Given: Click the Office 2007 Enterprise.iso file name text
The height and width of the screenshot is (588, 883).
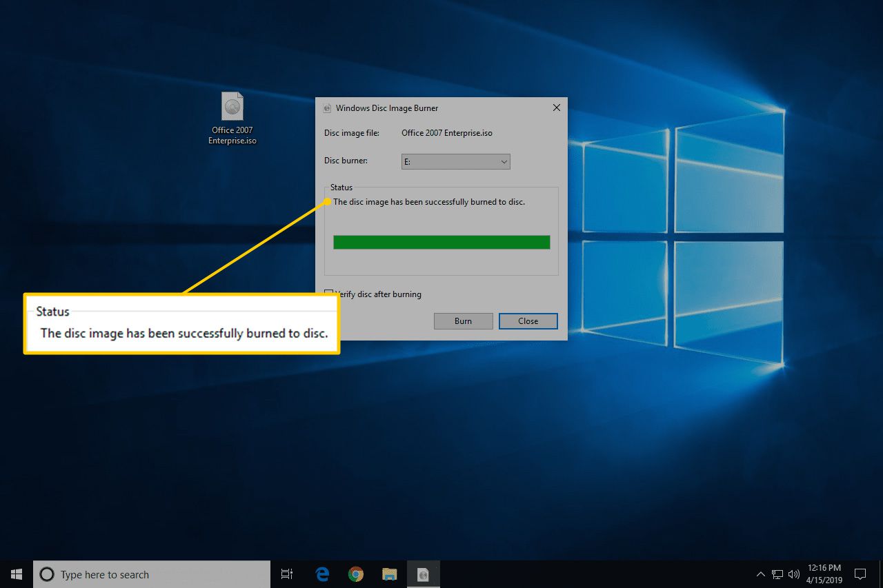Looking at the screenshot, I should point(447,134).
